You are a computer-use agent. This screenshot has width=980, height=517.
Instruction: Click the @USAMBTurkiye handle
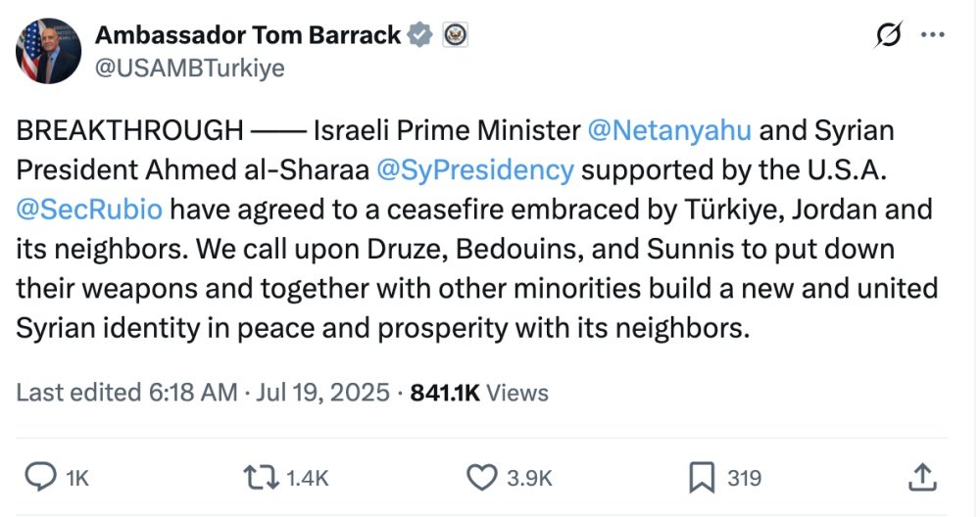pyautogui.click(x=189, y=69)
